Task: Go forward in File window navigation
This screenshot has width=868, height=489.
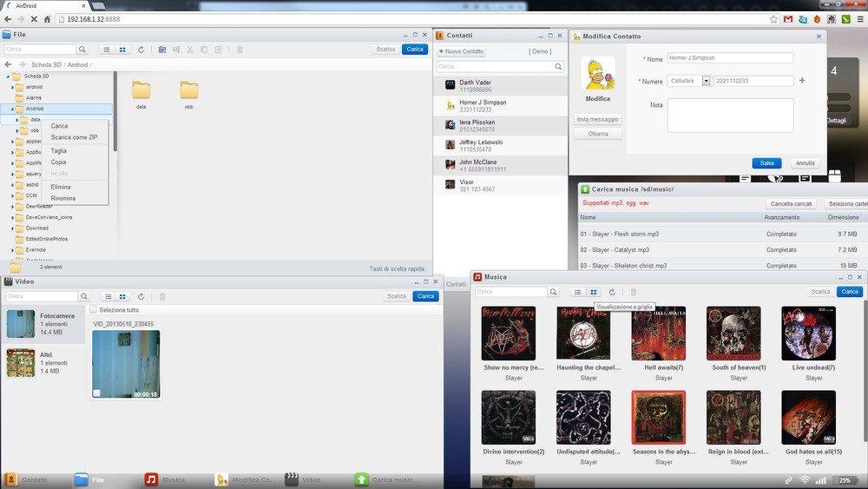Action: coord(23,64)
